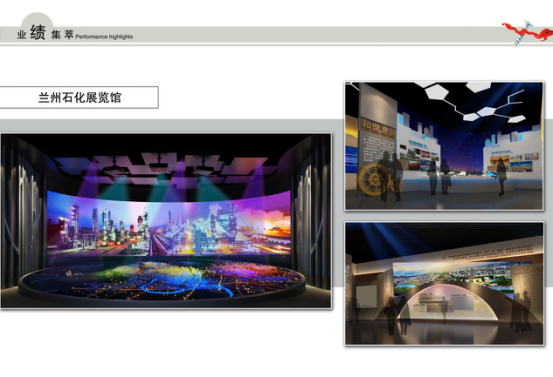Click the Performance highlights subtitle text
The width and height of the screenshot is (553, 377).
point(104,37)
